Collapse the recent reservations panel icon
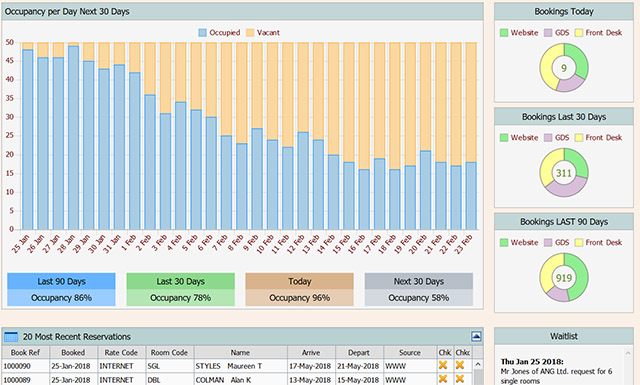This screenshot has height=385, width=640. click(476, 336)
